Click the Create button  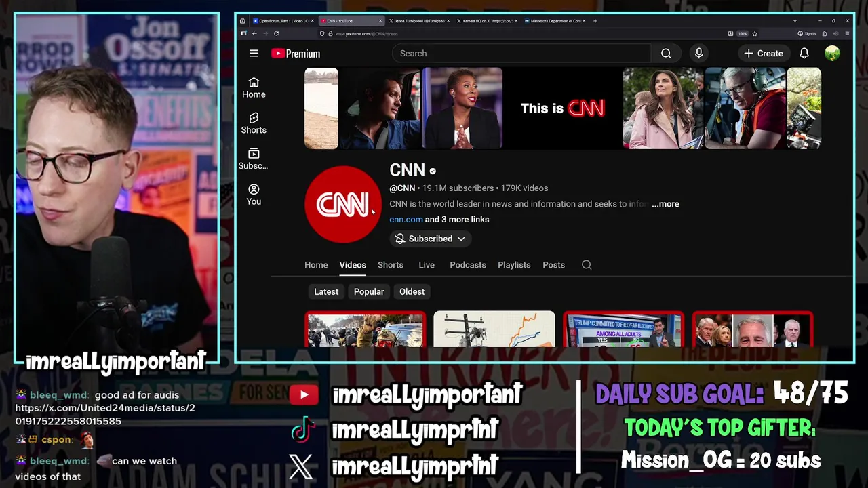[x=764, y=54]
